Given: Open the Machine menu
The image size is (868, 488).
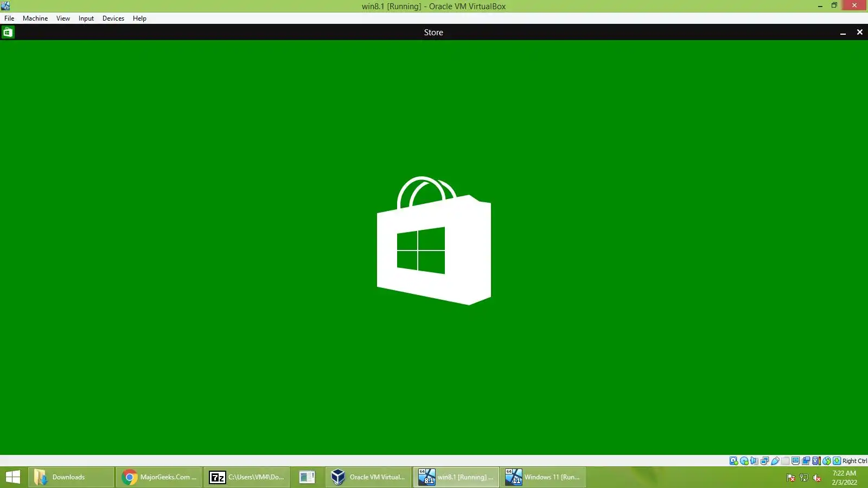Looking at the screenshot, I should [x=35, y=18].
